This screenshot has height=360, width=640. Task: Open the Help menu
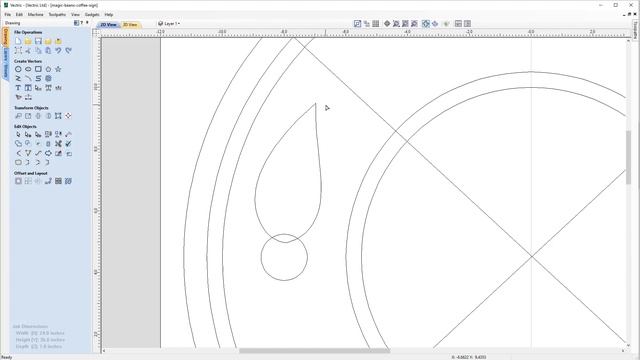click(109, 14)
